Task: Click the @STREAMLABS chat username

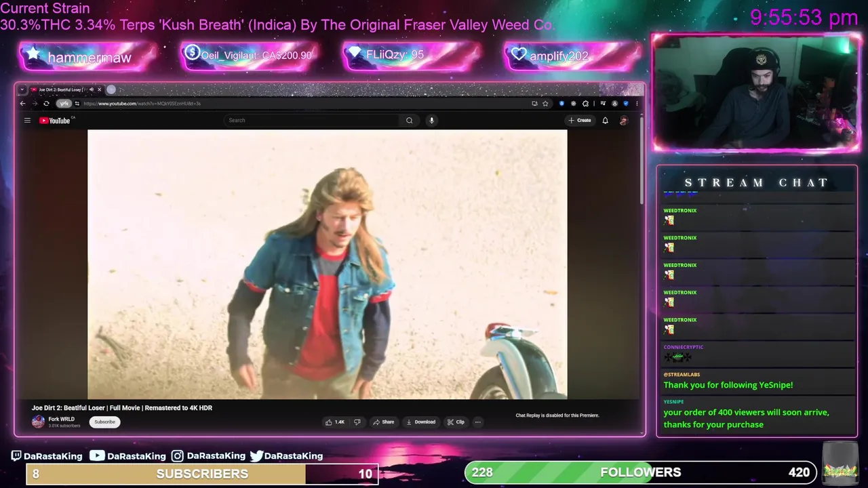Action: click(x=682, y=374)
